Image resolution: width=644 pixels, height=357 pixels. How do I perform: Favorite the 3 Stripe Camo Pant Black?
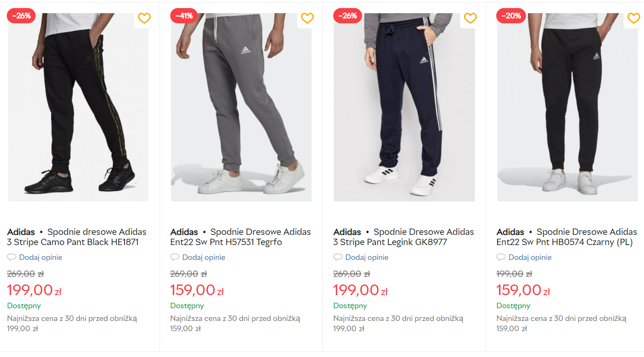point(144,18)
